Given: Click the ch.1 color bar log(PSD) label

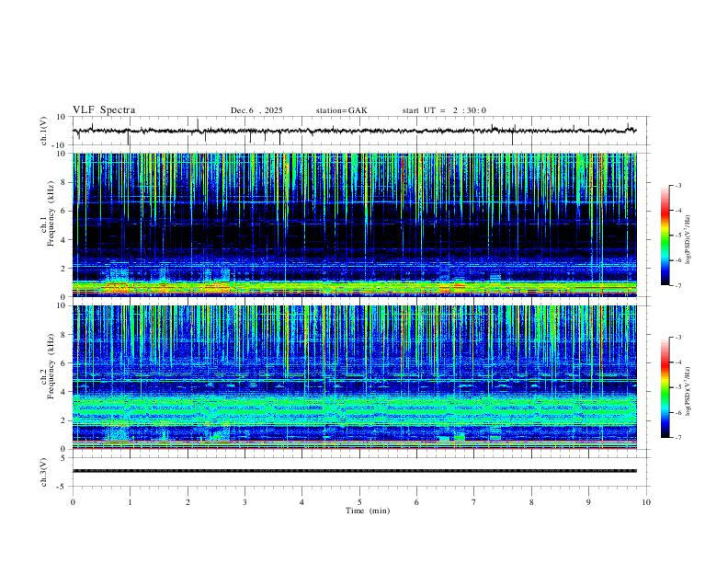Looking at the screenshot, I should (688, 240).
